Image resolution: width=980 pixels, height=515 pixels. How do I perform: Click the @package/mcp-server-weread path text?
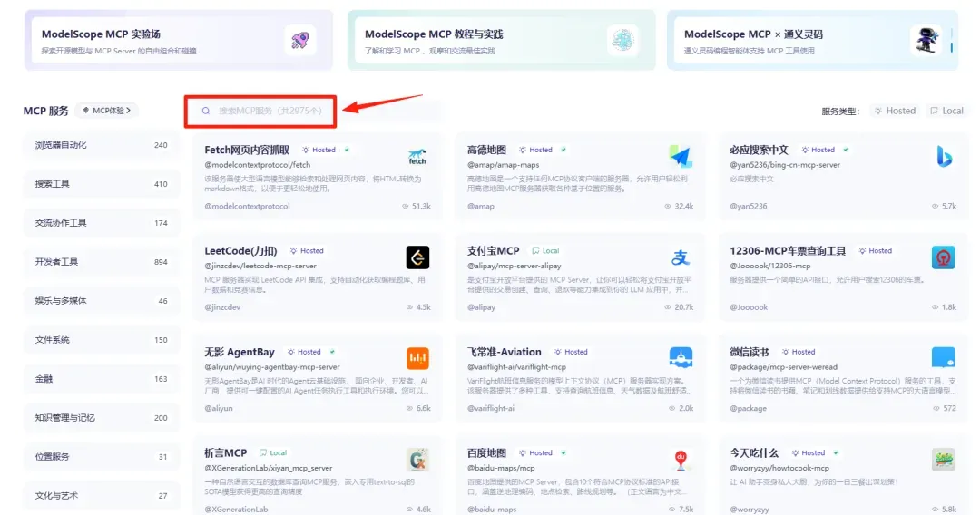coord(784,367)
